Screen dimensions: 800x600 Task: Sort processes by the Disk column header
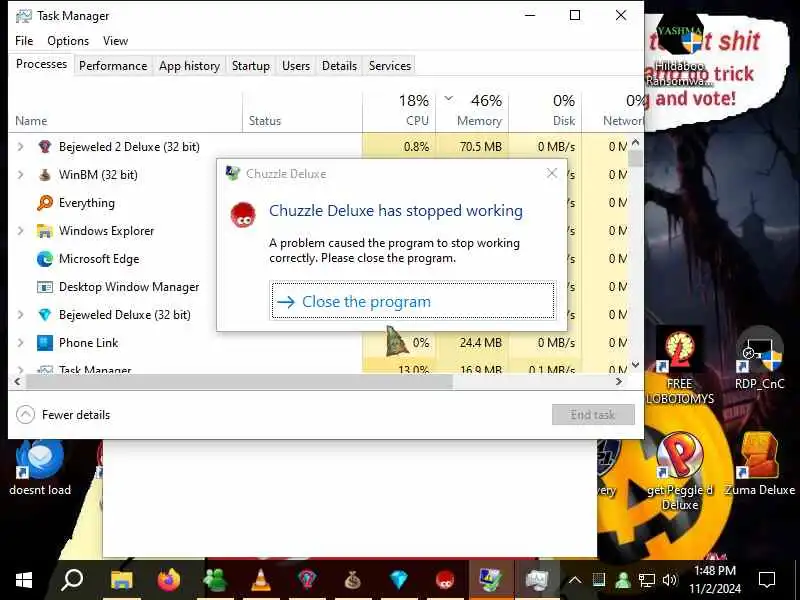point(545,111)
